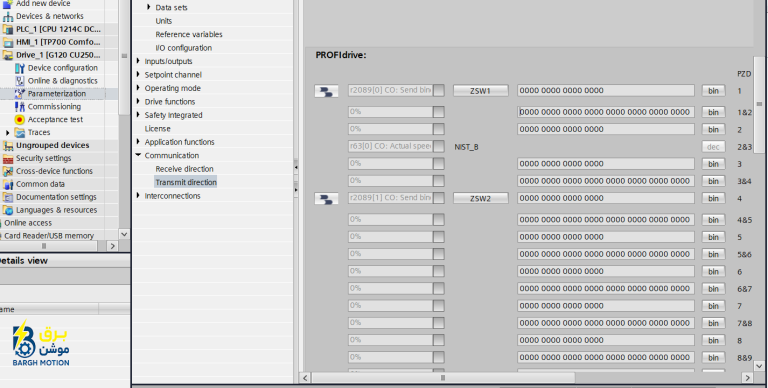This screenshot has height=388, width=768.
Task: Expand the Safety Integrated section
Action: point(138,115)
